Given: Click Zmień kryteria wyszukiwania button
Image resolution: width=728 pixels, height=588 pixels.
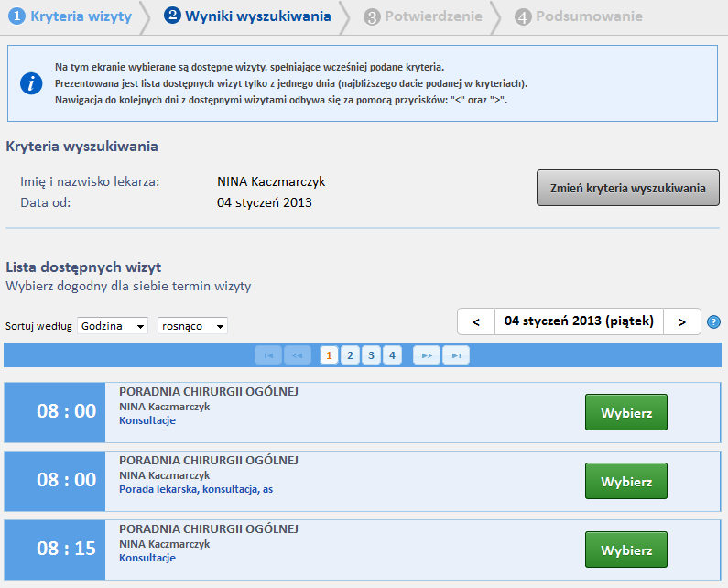Looking at the screenshot, I should point(627,188).
